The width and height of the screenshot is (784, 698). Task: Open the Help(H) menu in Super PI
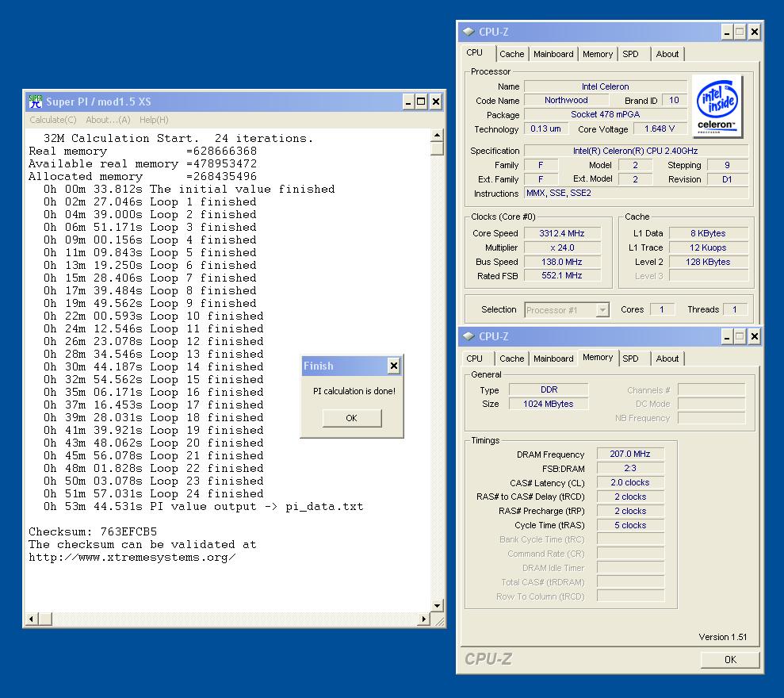(x=154, y=120)
